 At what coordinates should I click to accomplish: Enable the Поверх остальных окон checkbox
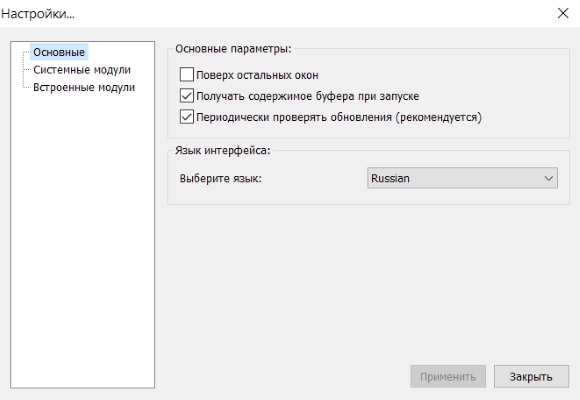click(186, 75)
